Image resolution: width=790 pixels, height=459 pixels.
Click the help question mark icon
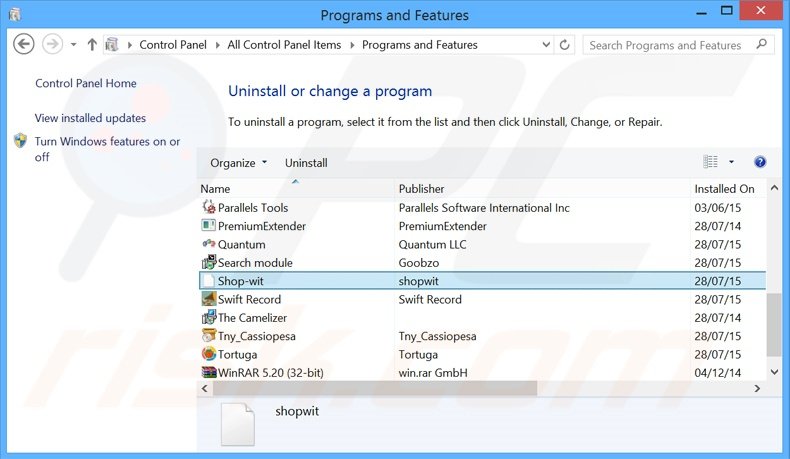point(760,162)
